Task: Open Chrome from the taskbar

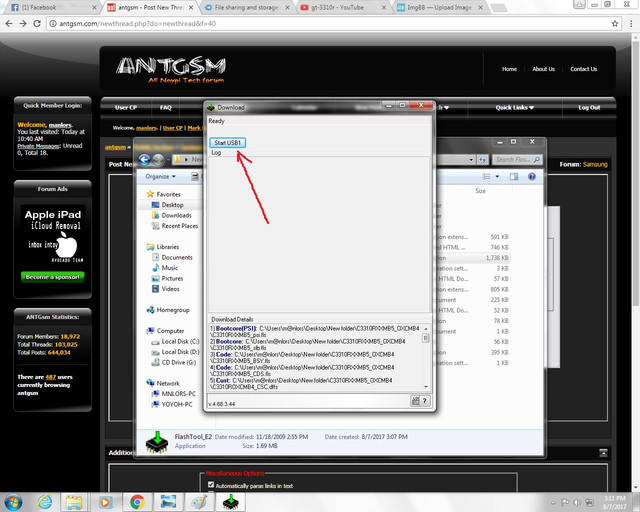Action: click(x=137, y=502)
